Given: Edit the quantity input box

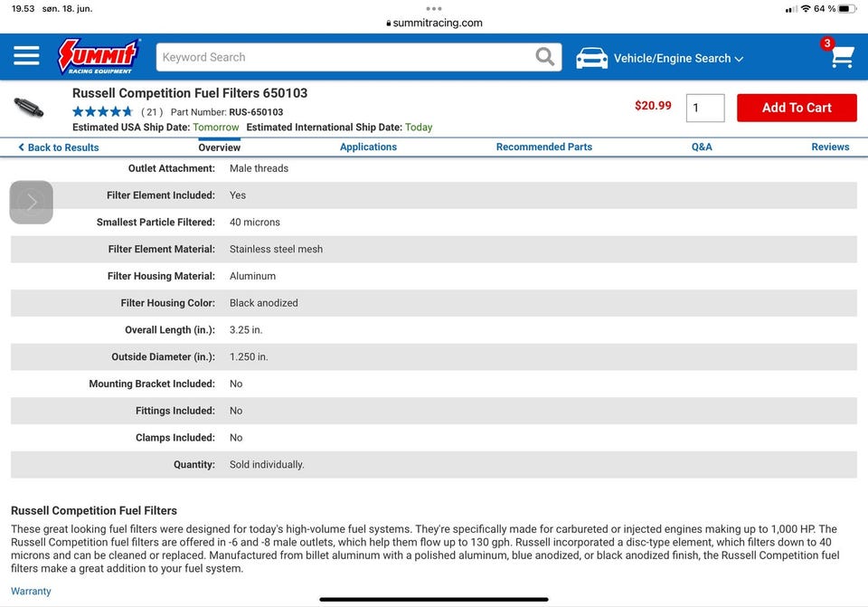Looking at the screenshot, I should pyautogui.click(x=704, y=108).
